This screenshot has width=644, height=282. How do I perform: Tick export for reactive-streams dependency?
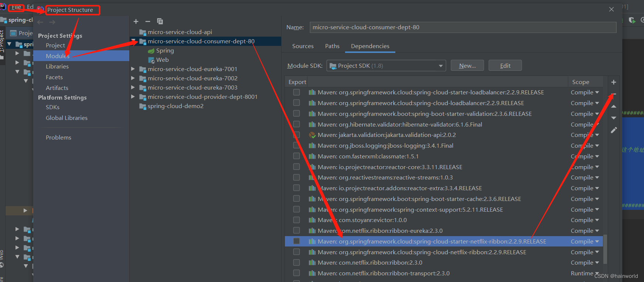point(296,177)
